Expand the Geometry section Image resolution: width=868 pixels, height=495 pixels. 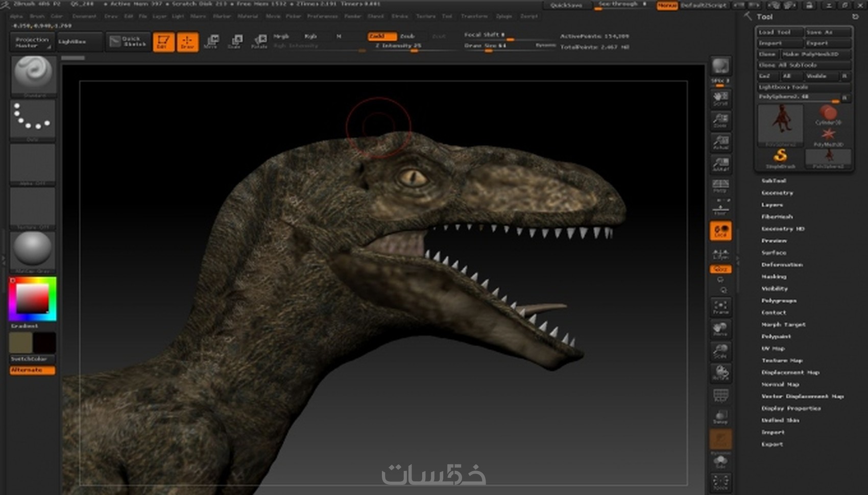pyautogui.click(x=777, y=193)
